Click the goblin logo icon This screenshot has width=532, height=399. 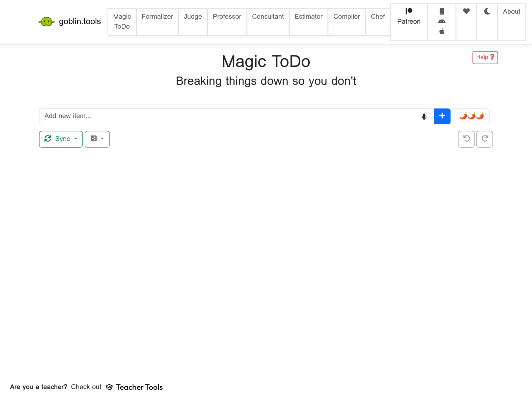[46, 22]
